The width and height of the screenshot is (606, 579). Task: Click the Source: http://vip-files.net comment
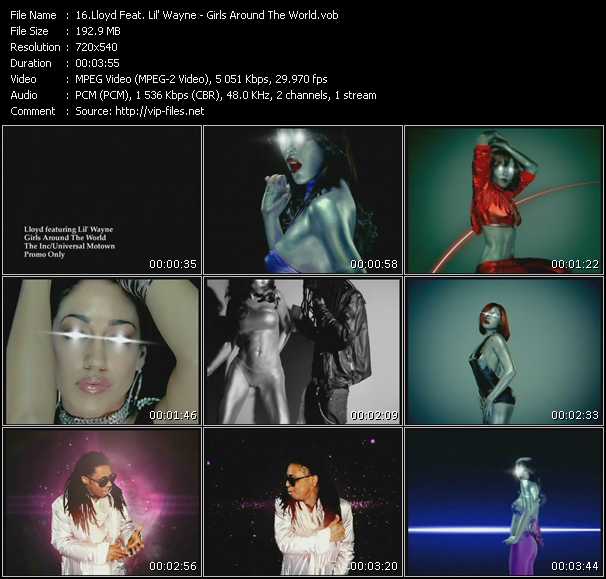pos(140,111)
